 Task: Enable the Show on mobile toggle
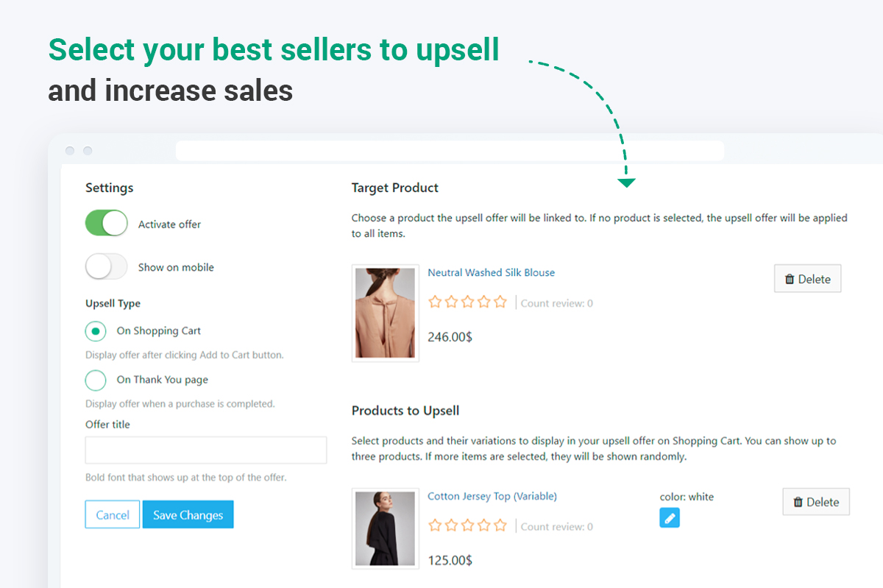tap(107, 266)
